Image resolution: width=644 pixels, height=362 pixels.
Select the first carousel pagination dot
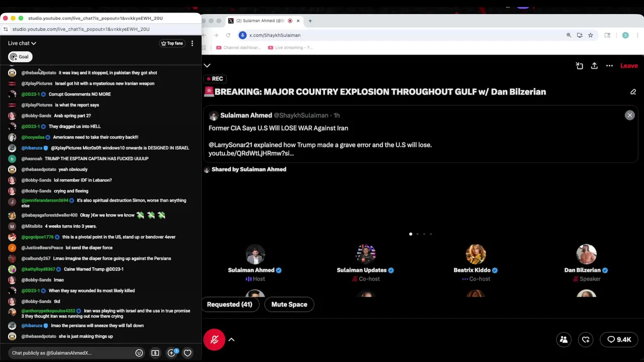[x=411, y=234]
